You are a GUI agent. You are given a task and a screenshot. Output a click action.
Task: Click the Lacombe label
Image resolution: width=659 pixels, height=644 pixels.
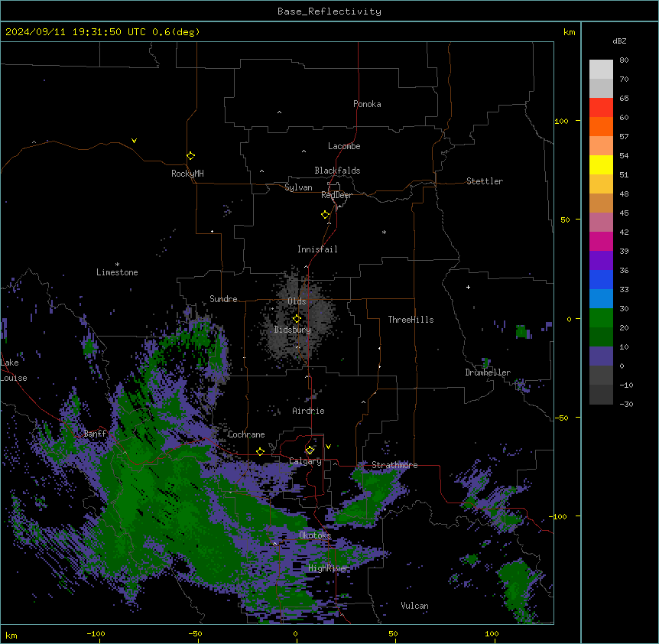[344, 146]
